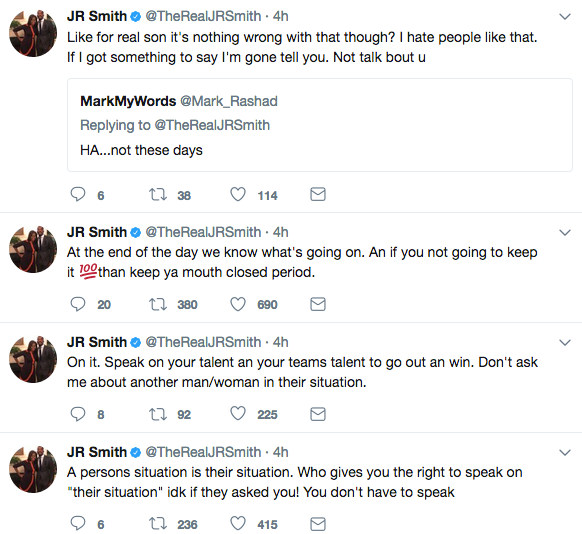582x534 pixels.
Task: Click the @TheRealJRSmith link after 'Replying to'
Action: (x=212, y=125)
